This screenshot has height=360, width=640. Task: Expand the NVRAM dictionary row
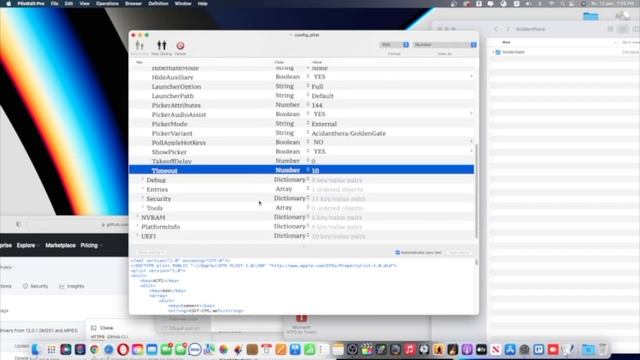click(138, 217)
